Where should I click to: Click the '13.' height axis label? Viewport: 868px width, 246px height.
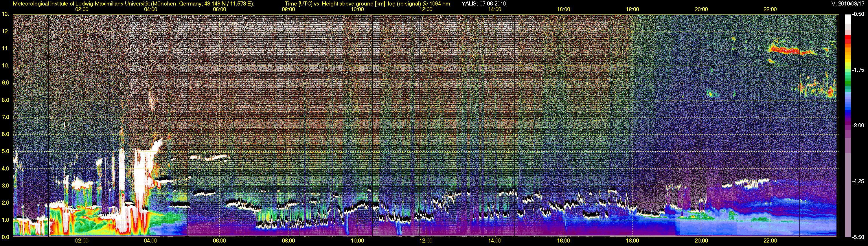click(5, 14)
